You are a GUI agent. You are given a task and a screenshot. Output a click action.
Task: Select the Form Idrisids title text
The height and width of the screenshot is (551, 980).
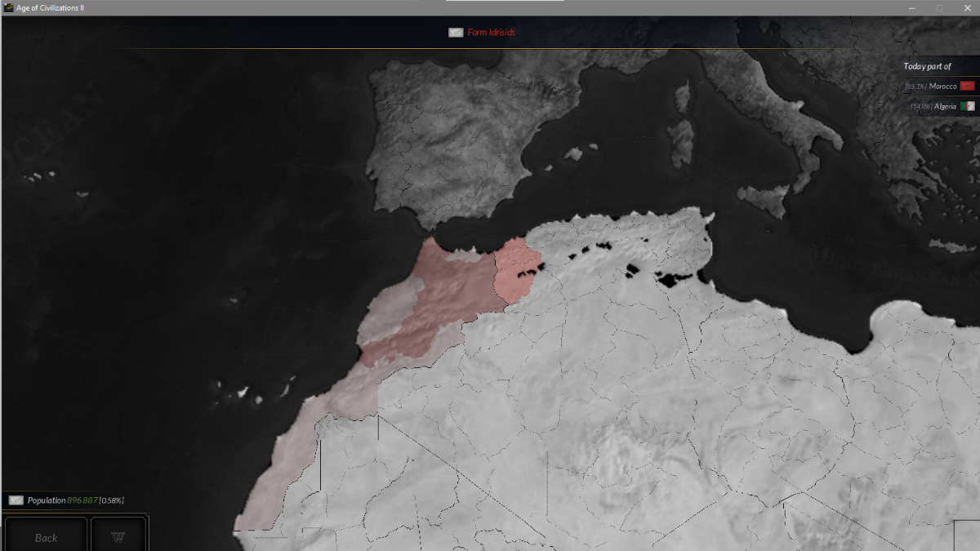click(491, 33)
